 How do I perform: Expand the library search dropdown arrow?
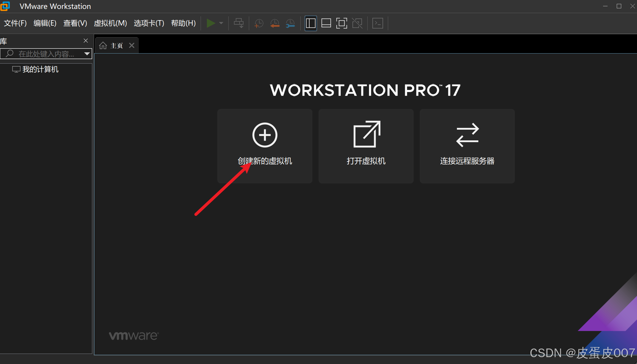(87, 54)
